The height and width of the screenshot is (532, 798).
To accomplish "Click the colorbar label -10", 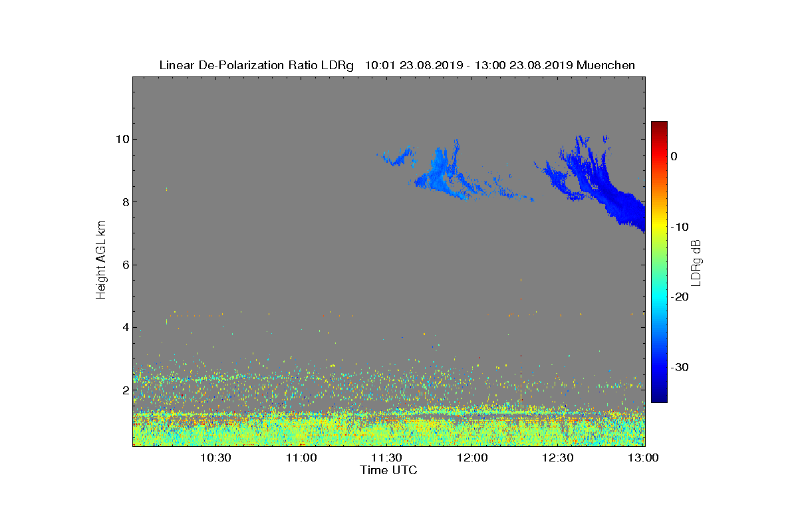I will tap(680, 227).
